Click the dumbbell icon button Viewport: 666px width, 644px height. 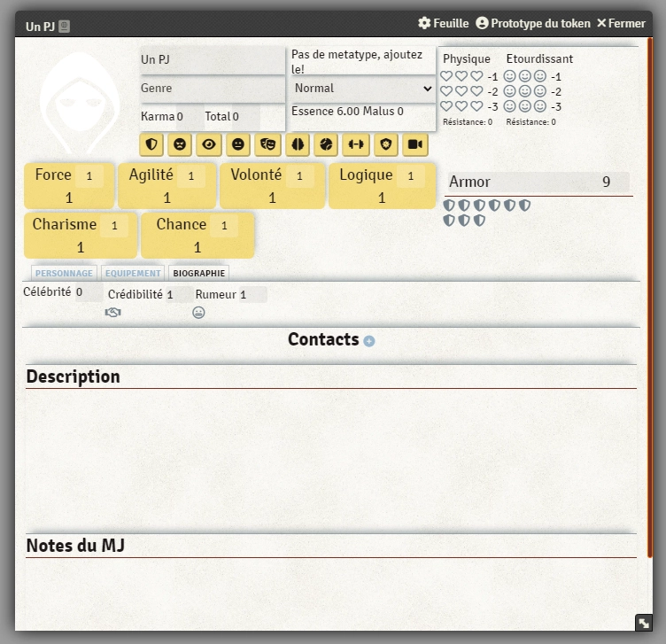coord(355,144)
